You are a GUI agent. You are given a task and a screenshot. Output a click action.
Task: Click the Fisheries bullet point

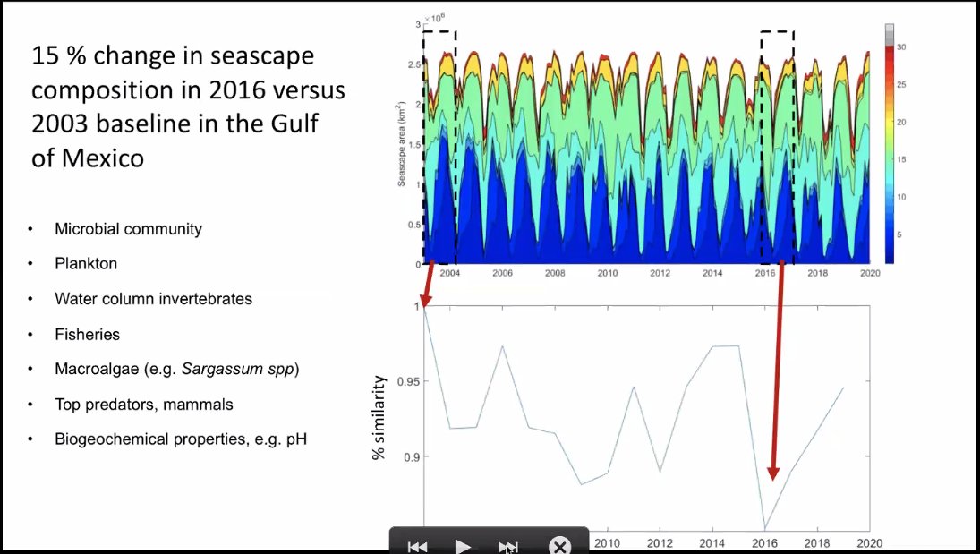87,334
